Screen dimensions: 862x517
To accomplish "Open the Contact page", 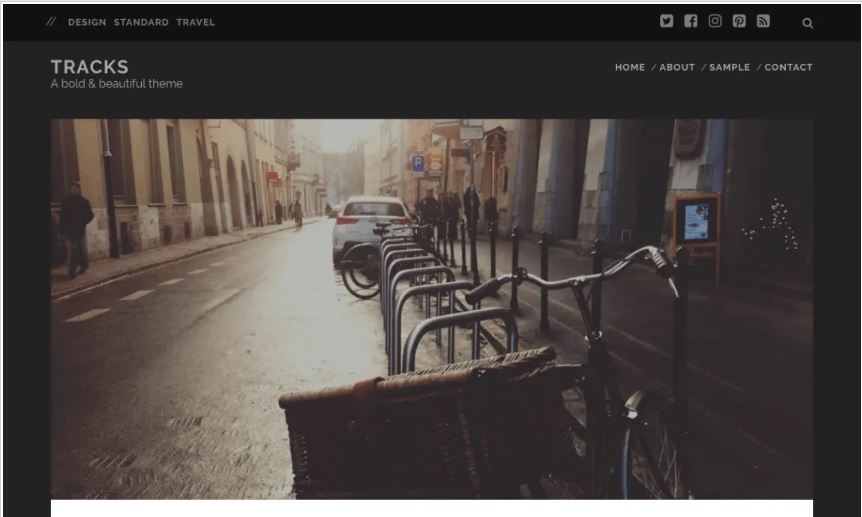I will (x=788, y=67).
